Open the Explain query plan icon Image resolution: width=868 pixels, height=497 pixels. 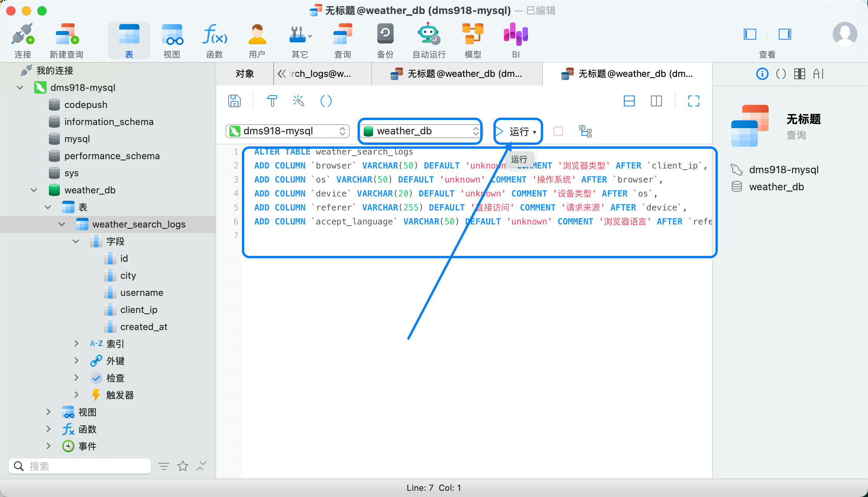pyautogui.click(x=585, y=131)
